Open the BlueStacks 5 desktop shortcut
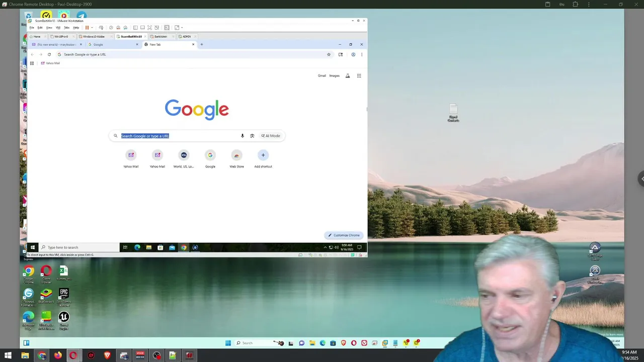 click(x=46, y=296)
